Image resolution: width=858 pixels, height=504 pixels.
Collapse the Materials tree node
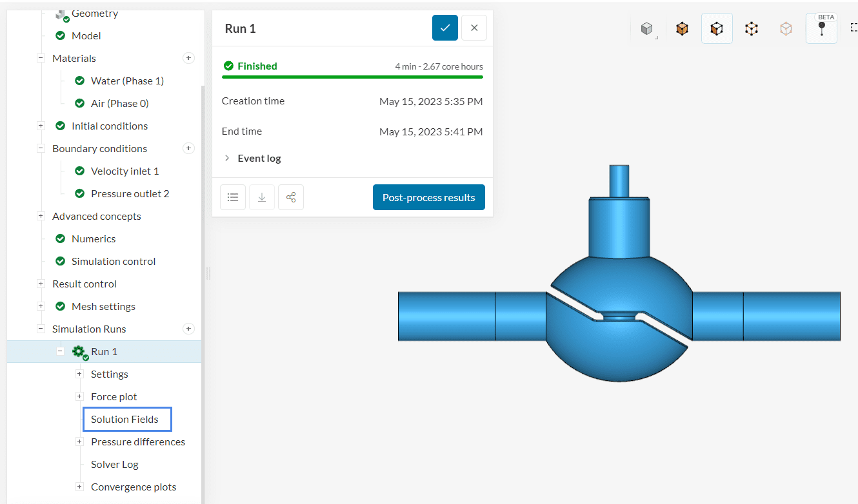(41, 58)
